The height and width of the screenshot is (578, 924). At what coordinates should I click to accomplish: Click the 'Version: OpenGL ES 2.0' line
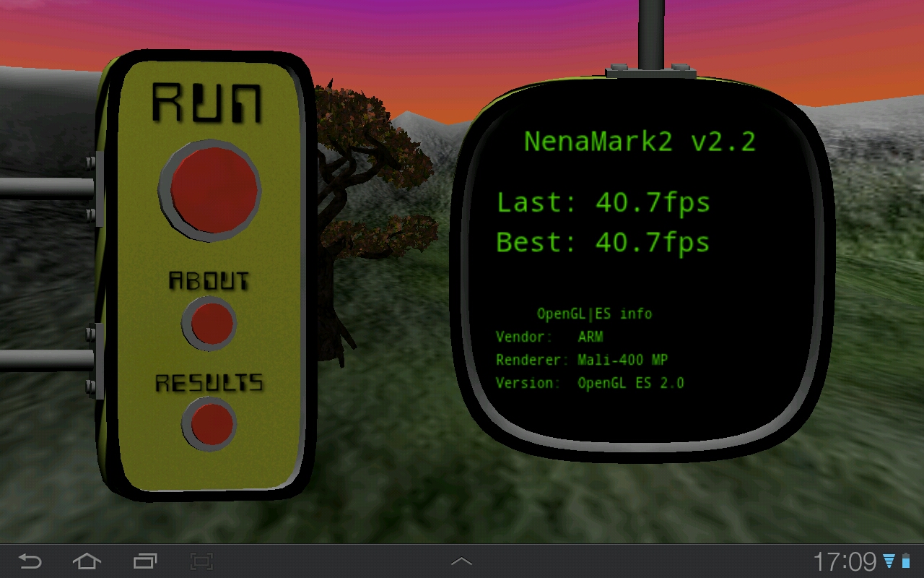(590, 383)
